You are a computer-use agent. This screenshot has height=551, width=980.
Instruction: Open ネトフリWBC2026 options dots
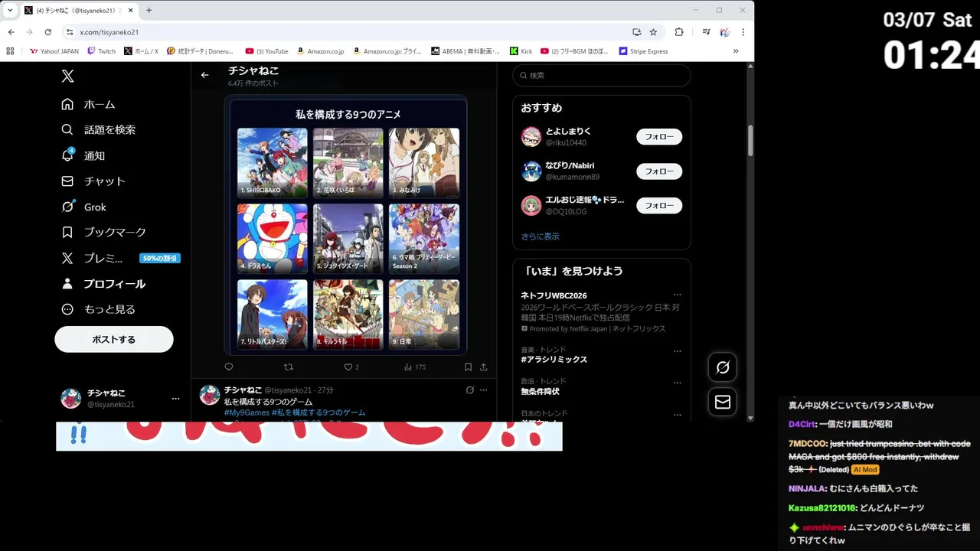[678, 295]
